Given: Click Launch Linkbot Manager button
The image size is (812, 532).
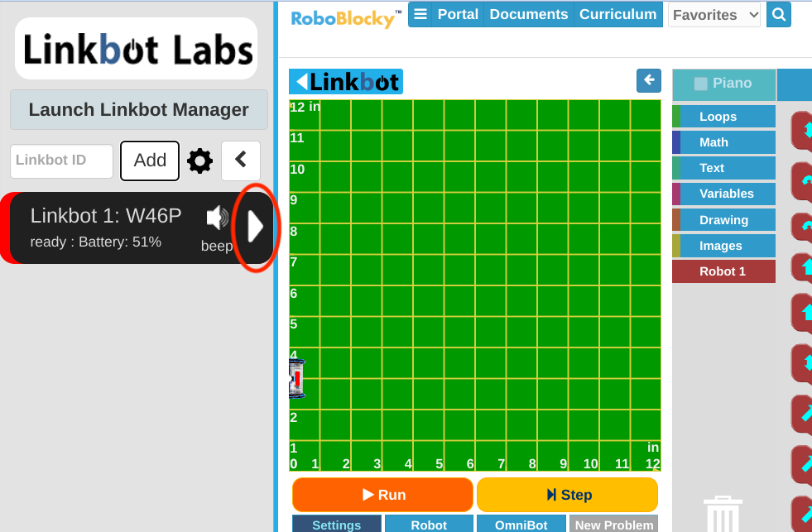Looking at the screenshot, I should 139,110.
